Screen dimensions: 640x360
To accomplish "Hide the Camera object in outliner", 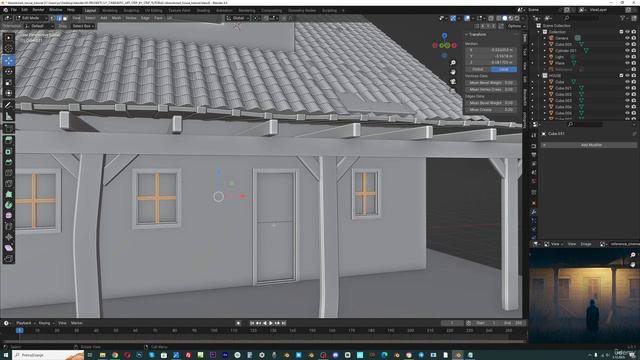I will point(627,38).
